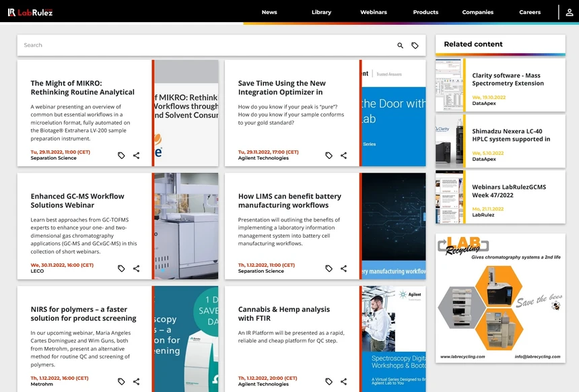Open 'Enhanced GC-MS Workflow Solutions Webinar' title

pyautogui.click(x=77, y=201)
